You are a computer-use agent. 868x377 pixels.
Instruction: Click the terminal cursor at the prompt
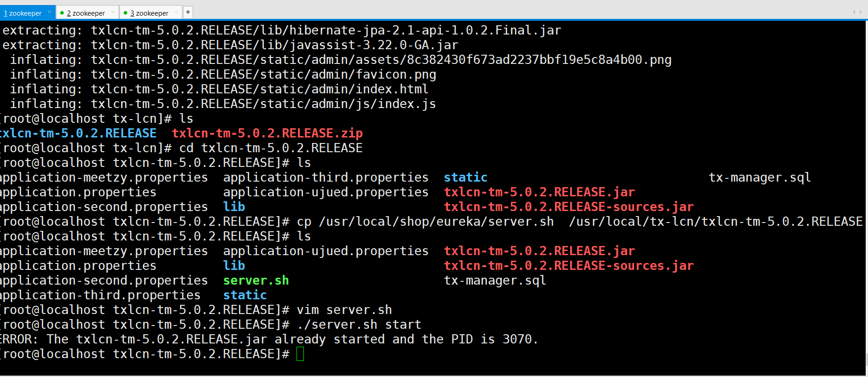click(300, 354)
